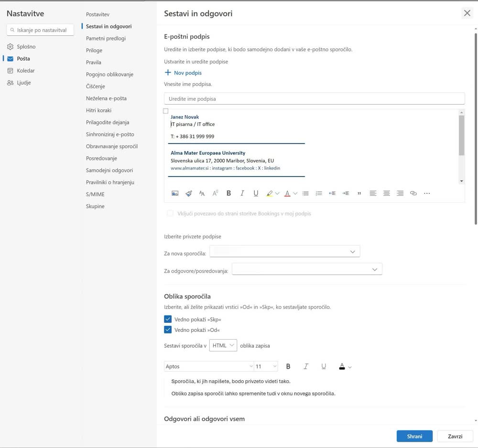This screenshot has width=478, height=448.
Task: Expand highlight color options arrow
Action: tap(277, 193)
